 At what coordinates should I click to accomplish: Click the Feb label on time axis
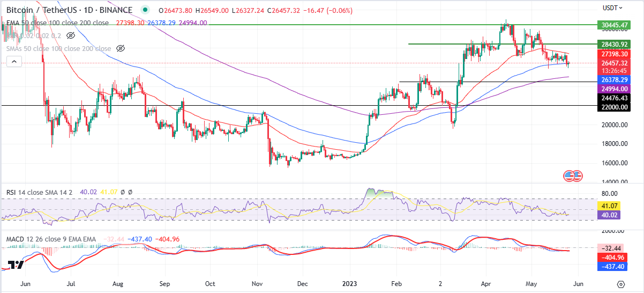[396, 283]
